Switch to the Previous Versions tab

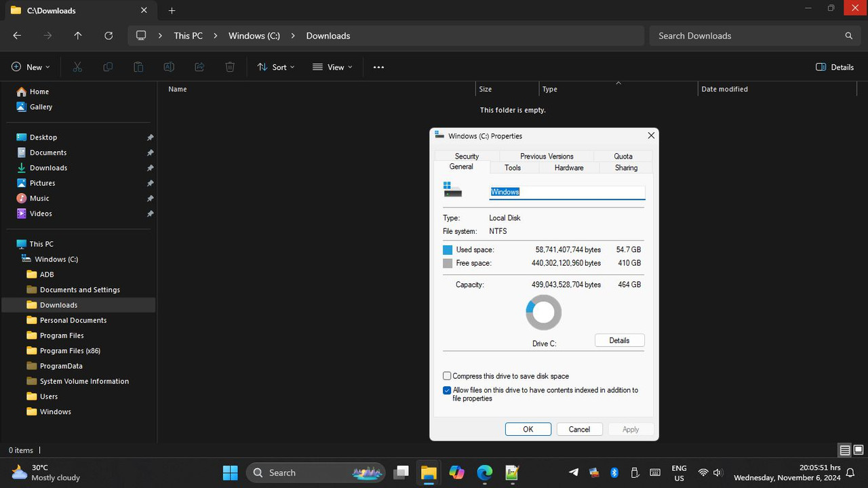(547, 156)
